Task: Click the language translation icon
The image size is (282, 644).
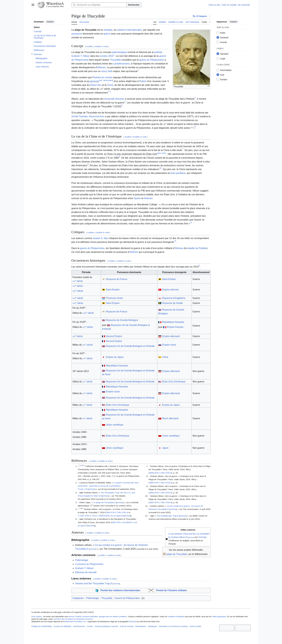Action: [194, 16]
